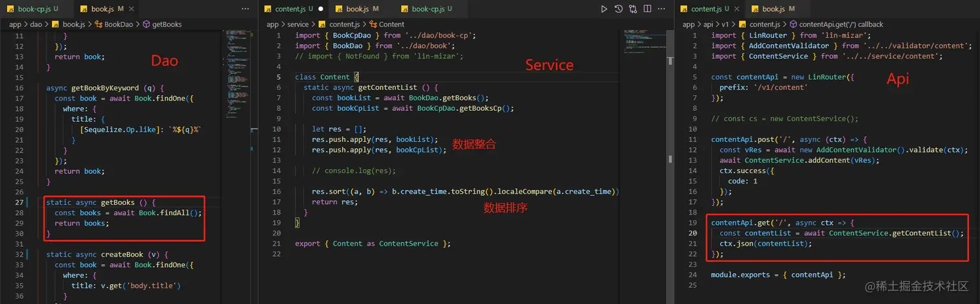
Task: Click line number 20 in right editor
Action: pyautogui.click(x=693, y=233)
